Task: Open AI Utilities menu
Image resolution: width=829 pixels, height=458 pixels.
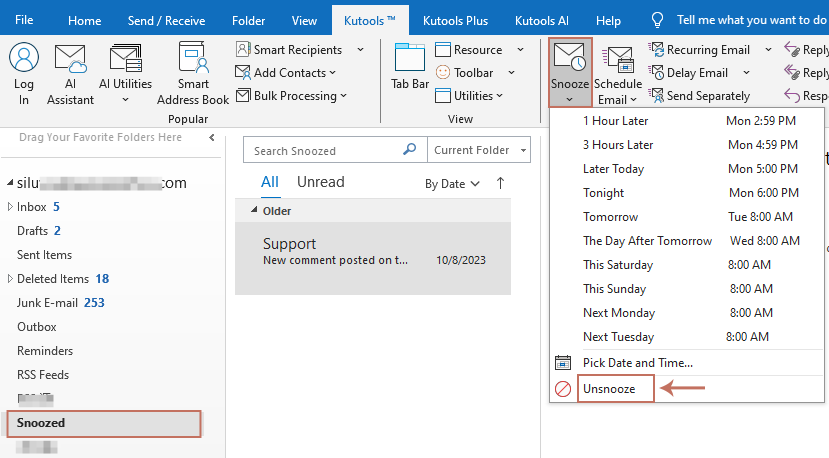Action: (125, 74)
